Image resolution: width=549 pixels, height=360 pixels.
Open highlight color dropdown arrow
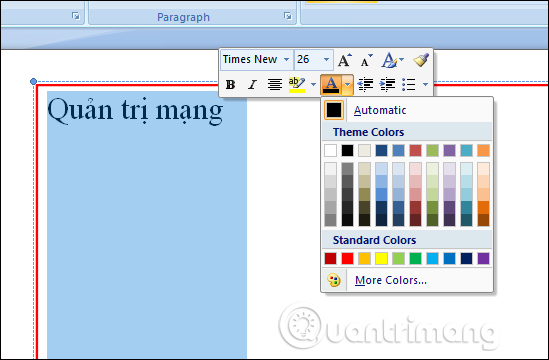click(313, 84)
